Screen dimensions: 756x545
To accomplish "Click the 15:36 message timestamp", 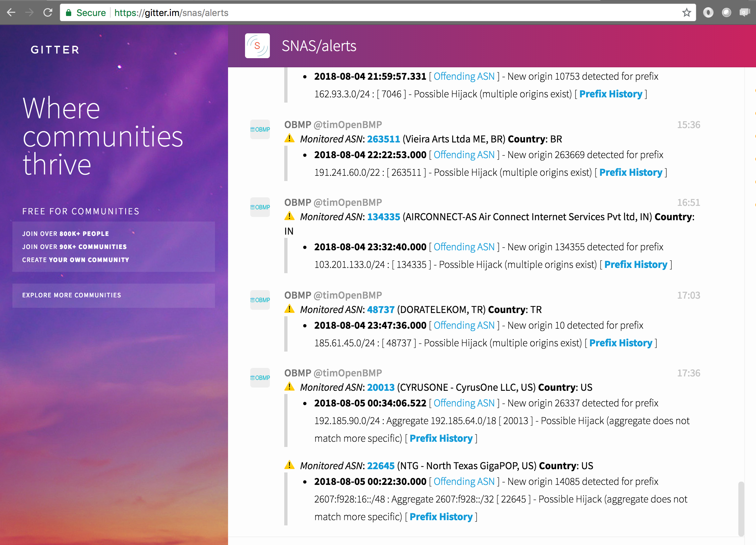I will pos(688,125).
